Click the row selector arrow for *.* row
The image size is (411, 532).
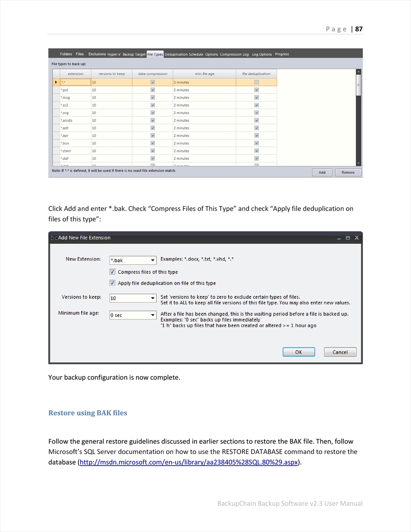(56, 82)
